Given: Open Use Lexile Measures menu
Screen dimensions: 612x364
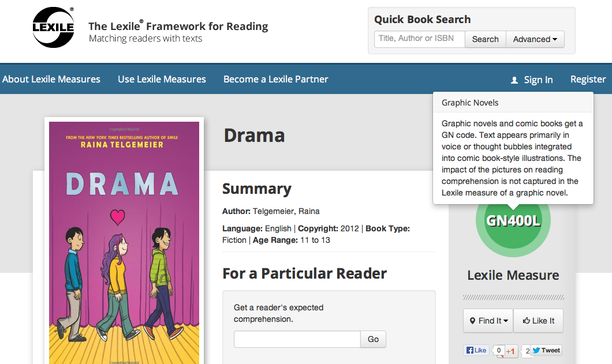Looking at the screenshot, I should tap(162, 79).
